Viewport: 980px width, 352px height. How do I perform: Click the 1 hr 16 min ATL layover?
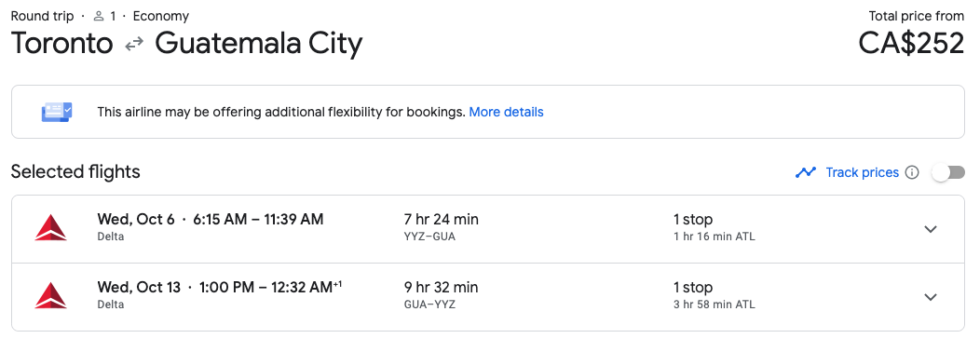pyautogui.click(x=714, y=237)
